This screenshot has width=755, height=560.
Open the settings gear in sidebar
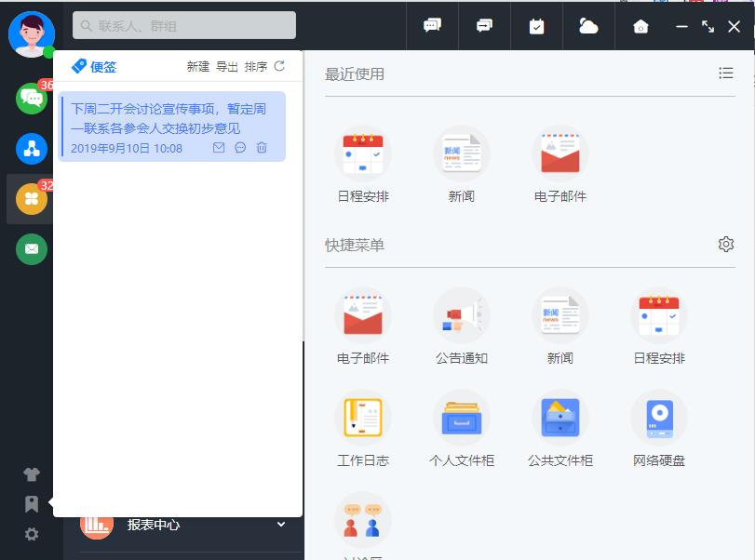(x=32, y=534)
